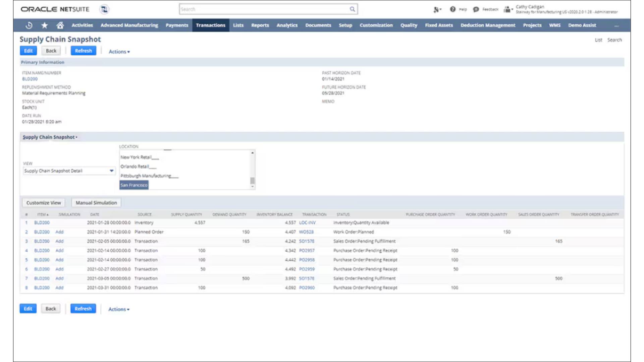Open the Feedback speech bubble icon

[x=476, y=9]
